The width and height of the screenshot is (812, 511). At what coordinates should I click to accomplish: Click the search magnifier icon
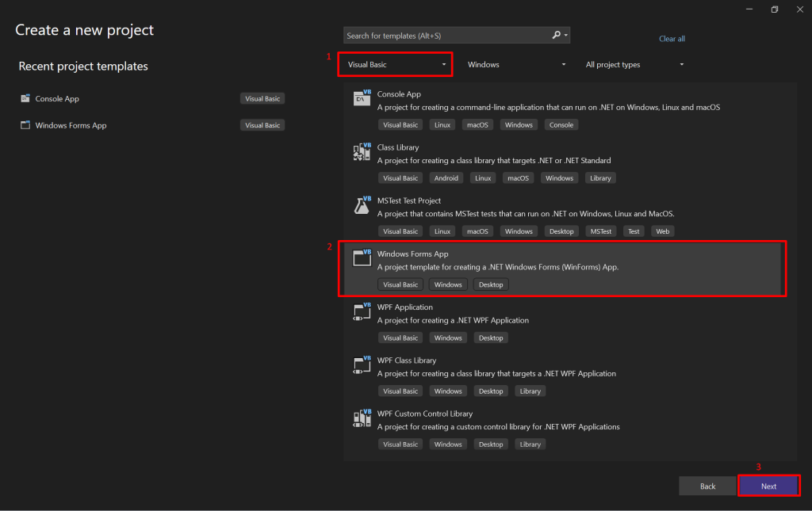pyautogui.click(x=556, y=35)
